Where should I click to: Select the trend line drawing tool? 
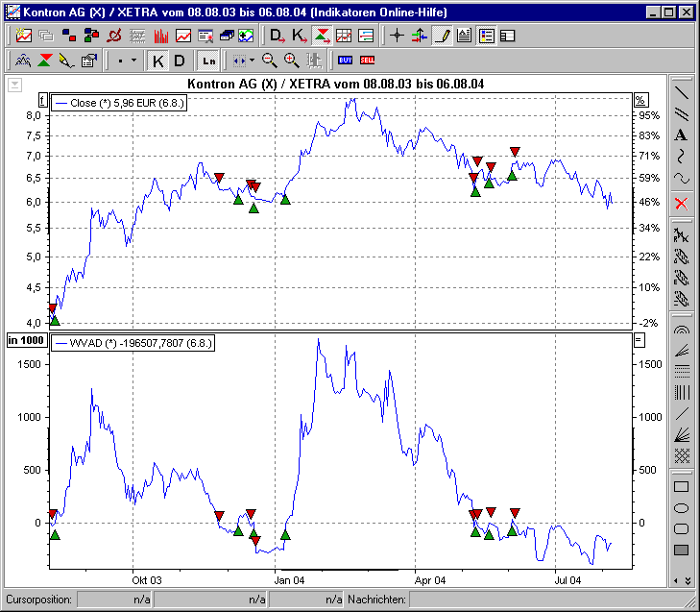click(x=681, y=93)
